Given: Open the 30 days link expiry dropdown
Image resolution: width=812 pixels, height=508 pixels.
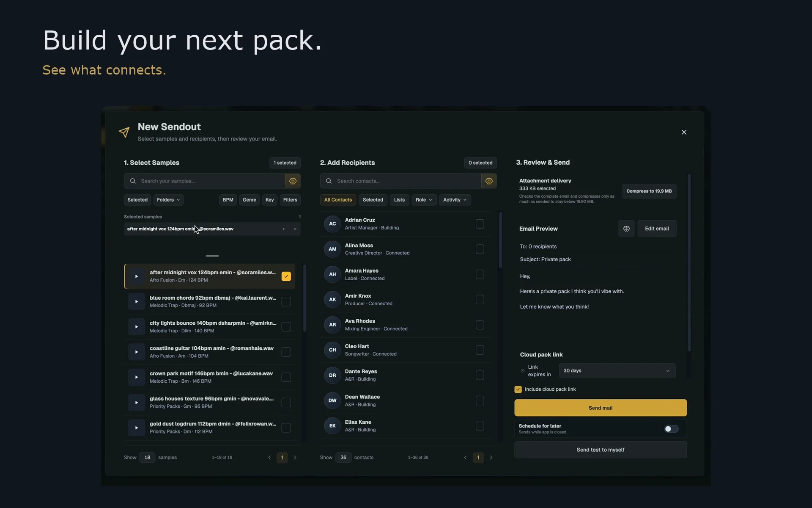Looking at the screenshot, I should point(617,371).
